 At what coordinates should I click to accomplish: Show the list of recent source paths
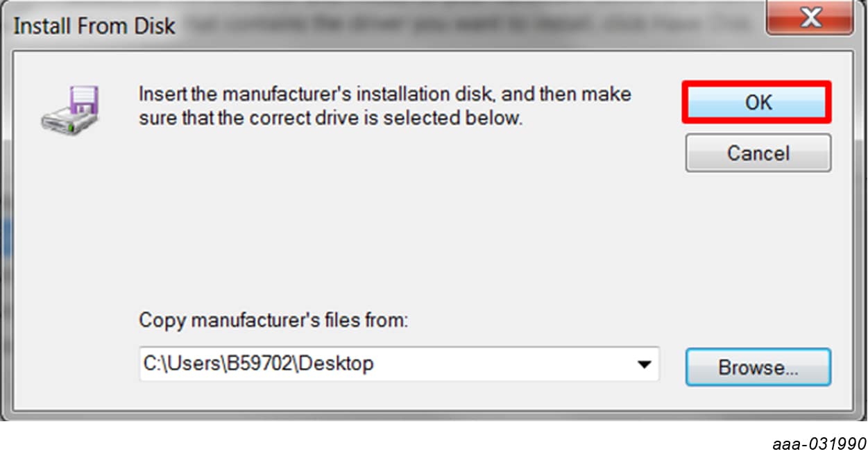click(645, 364)
